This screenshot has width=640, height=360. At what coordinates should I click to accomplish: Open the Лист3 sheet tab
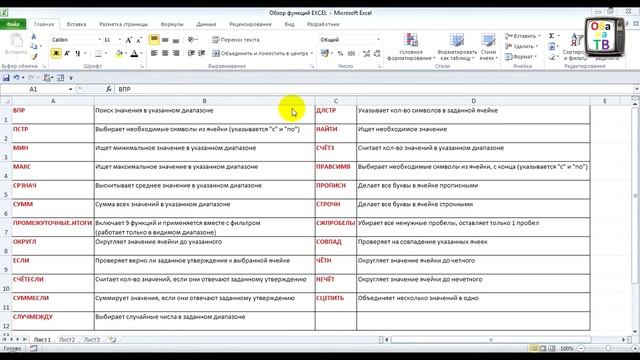click(x=92, y=339)
